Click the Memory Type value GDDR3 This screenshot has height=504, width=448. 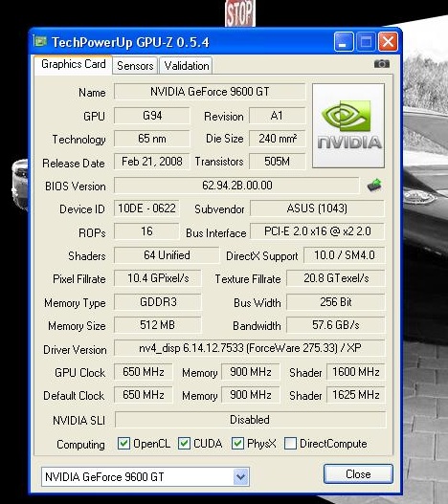click(158, 302)
